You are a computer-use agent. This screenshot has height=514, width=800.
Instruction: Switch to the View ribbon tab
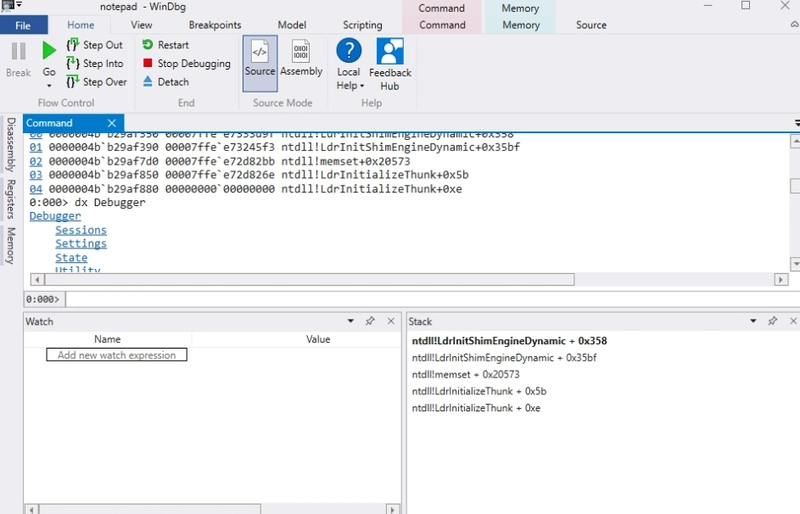[141, 25]
